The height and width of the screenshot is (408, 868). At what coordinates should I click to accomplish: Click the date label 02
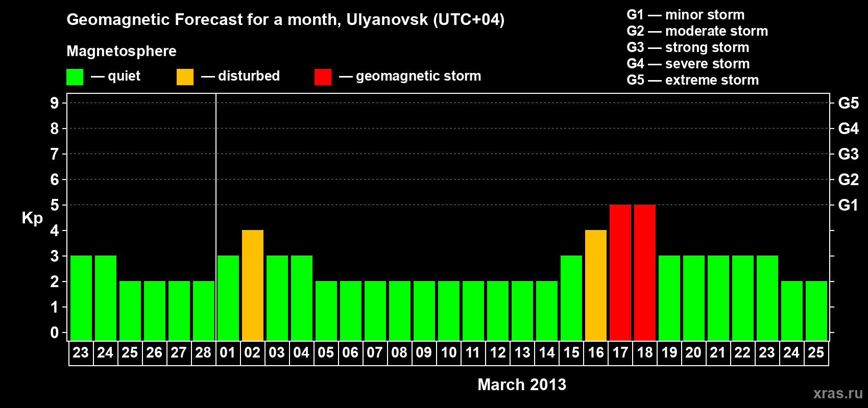pyautogui.click(x=252, y=352)
